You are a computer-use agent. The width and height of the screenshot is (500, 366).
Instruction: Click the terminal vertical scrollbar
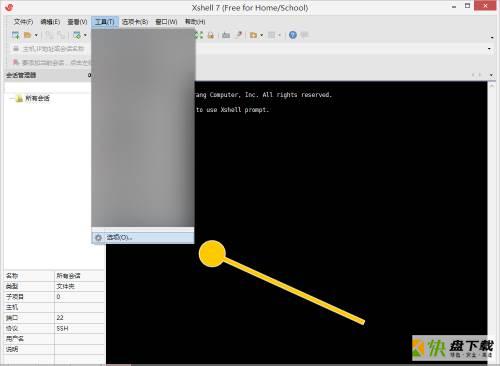pos(492,220)
